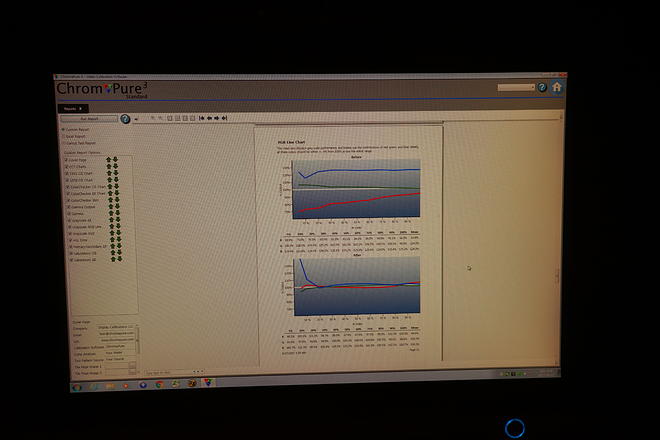Screen dimensions: 660x440
Task: Edit the Company field
Action: 116,327
